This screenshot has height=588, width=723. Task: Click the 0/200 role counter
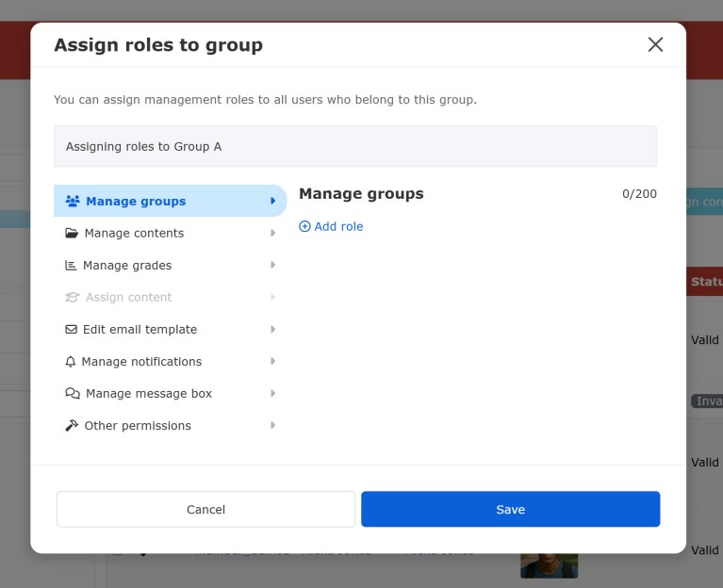click(639, 193)
